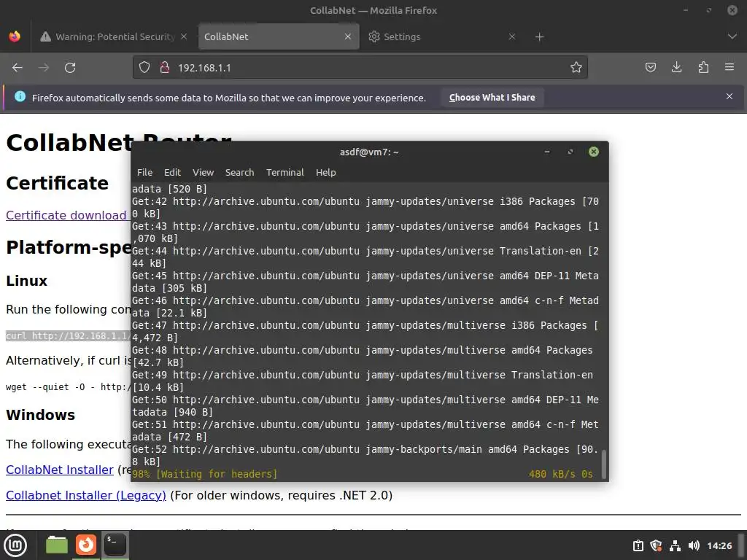
Task: Click the highlighted curl command text
Action: coord(68,336)
